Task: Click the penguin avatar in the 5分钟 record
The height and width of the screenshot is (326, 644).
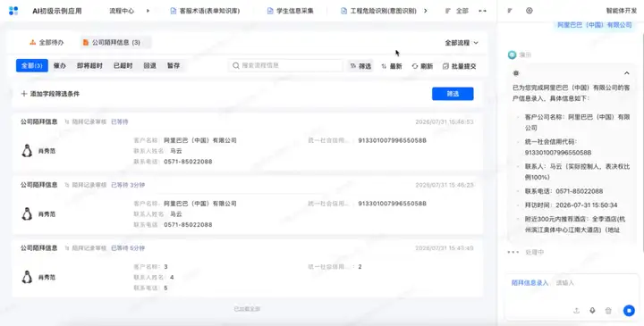Action: tap(27, 277)
